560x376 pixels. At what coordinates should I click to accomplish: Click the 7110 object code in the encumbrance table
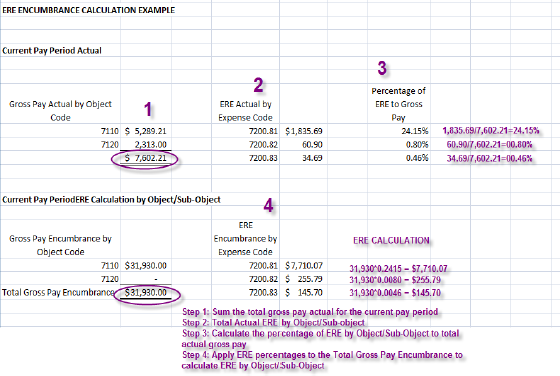coord(110,266)
